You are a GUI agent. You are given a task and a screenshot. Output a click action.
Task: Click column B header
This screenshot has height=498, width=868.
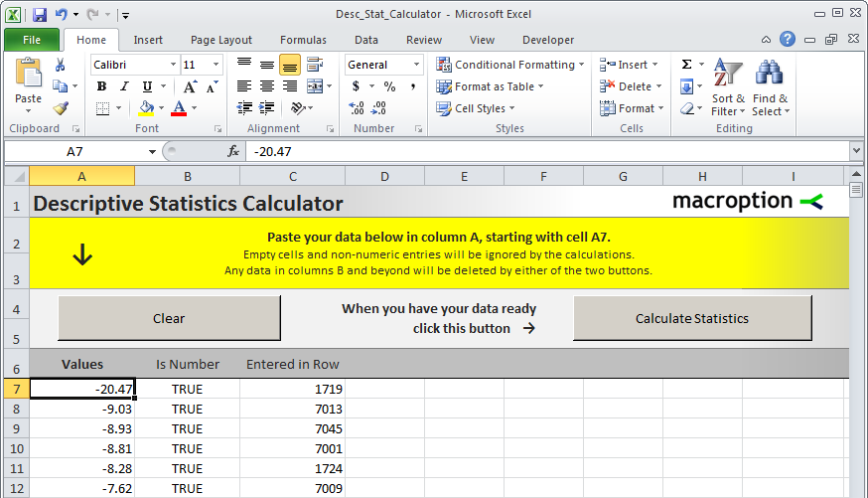click(187, 176)
